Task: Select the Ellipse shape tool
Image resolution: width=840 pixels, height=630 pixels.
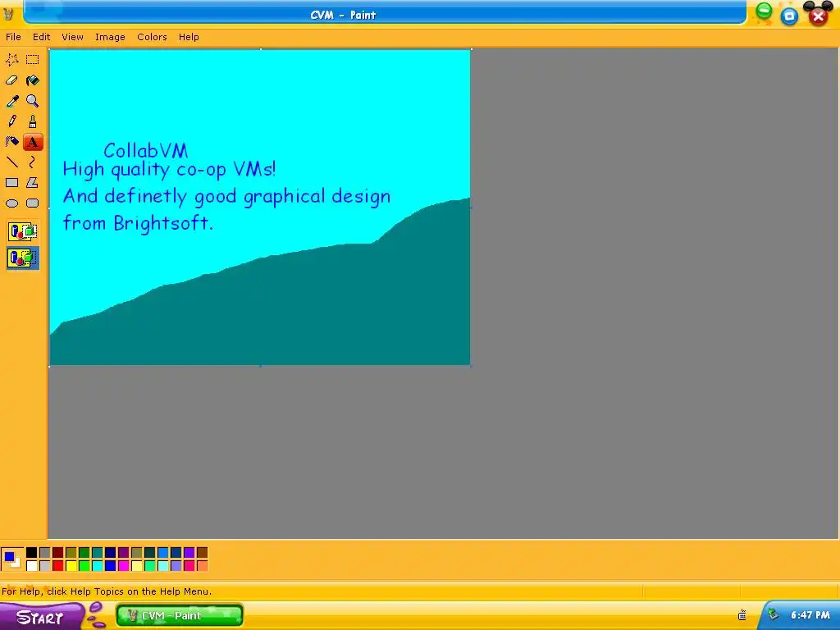Action: [11, 203]
